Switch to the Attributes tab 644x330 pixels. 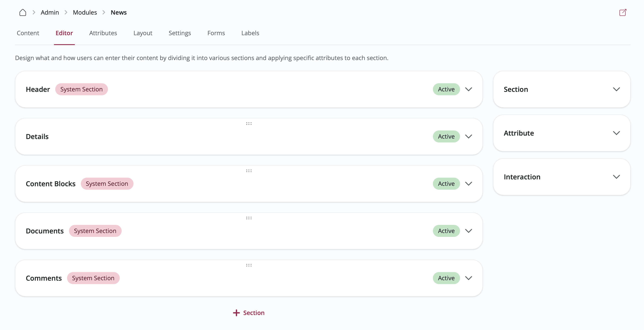pyautogui.click(x=103, y=33)
